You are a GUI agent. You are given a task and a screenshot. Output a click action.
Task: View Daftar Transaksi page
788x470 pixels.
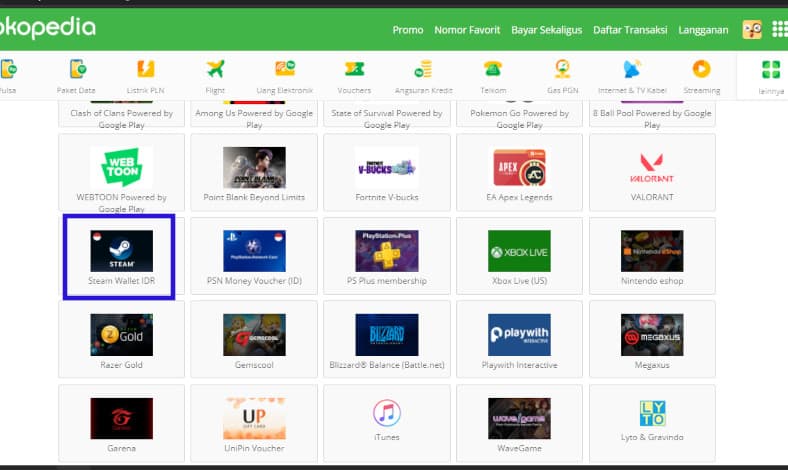[x=630, y=30]
